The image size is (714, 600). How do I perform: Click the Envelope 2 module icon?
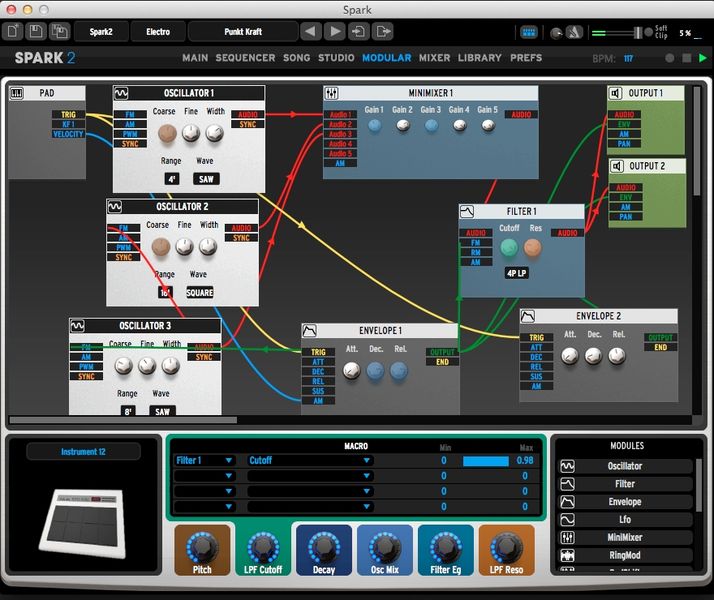click(x=527, y=316)
